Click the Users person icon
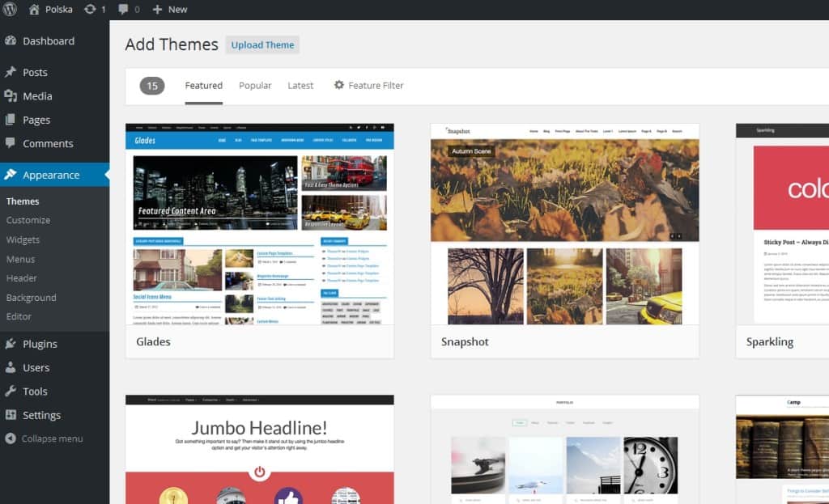 pos(11,367)
